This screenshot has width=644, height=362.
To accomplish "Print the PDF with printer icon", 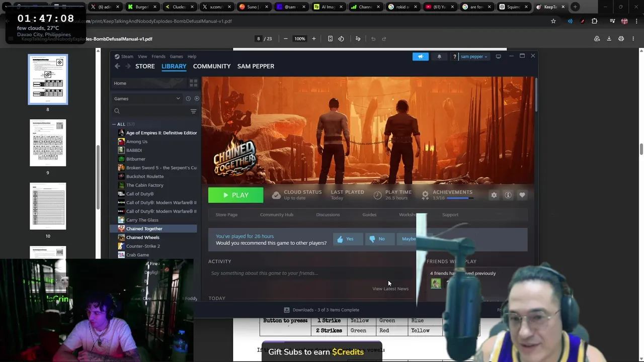I will tap(621, 39).
